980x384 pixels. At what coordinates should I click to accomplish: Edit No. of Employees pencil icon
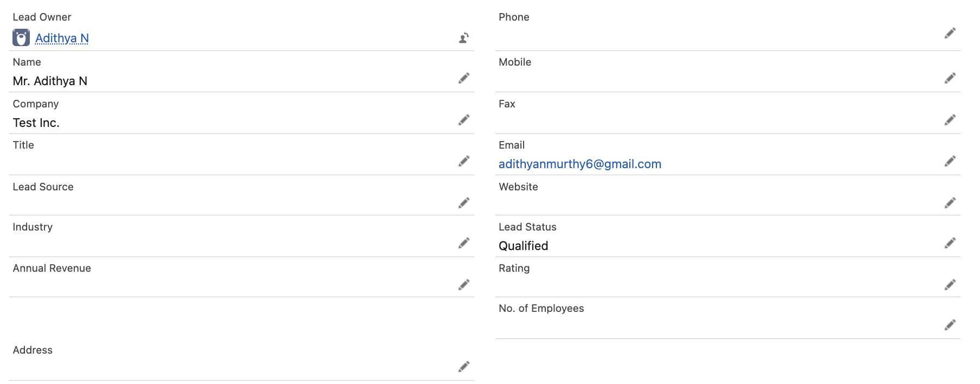click(x=950, y=325)
